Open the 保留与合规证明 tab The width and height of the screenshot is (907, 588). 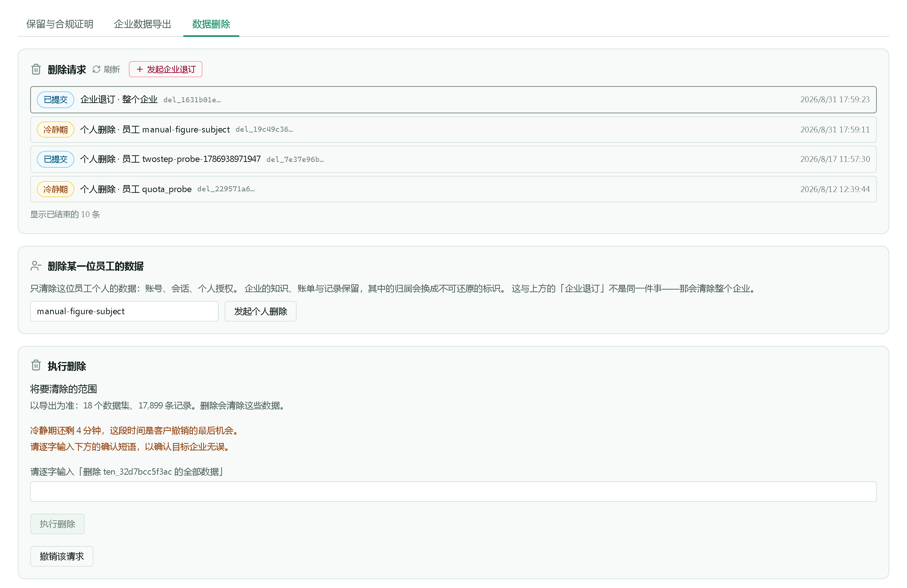(60, 24)
